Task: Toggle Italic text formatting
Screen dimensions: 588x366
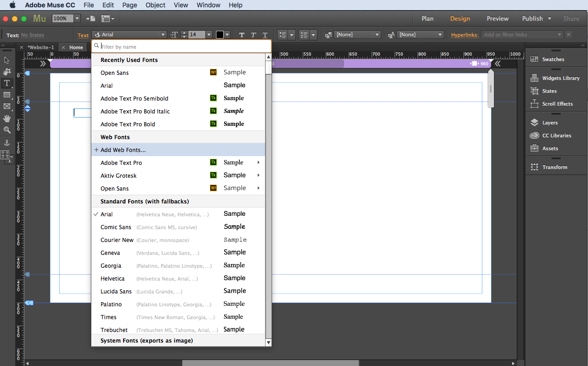Action: click(x=253, y=35)
